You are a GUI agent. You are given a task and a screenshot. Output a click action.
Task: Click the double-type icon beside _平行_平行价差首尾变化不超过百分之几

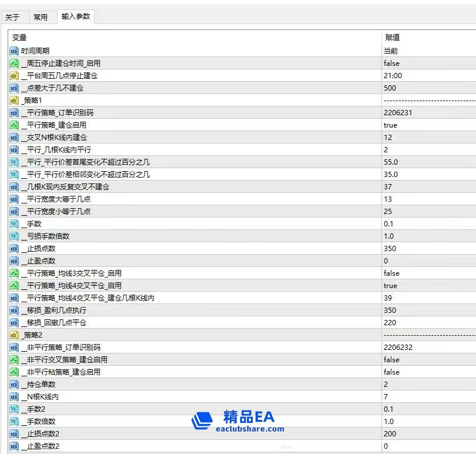point(14,162)
